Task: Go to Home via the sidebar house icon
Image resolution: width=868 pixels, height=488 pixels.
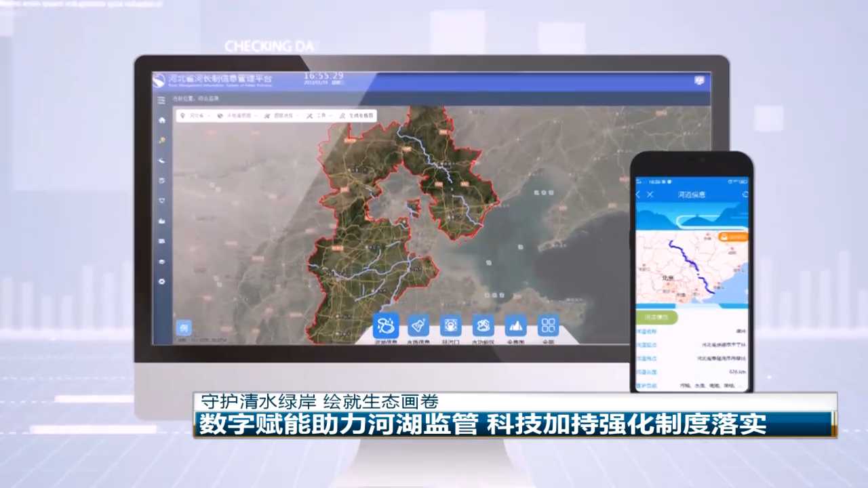Action: [162, 120]
